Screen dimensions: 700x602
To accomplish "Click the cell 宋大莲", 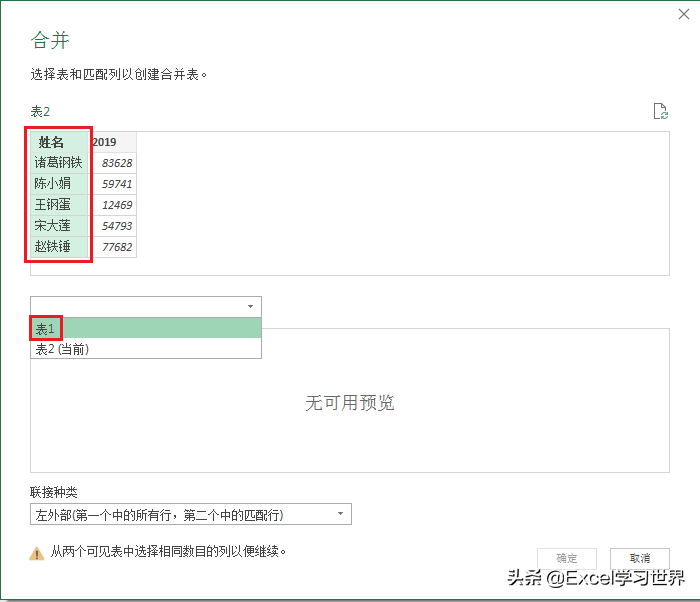I will [59, 226].
